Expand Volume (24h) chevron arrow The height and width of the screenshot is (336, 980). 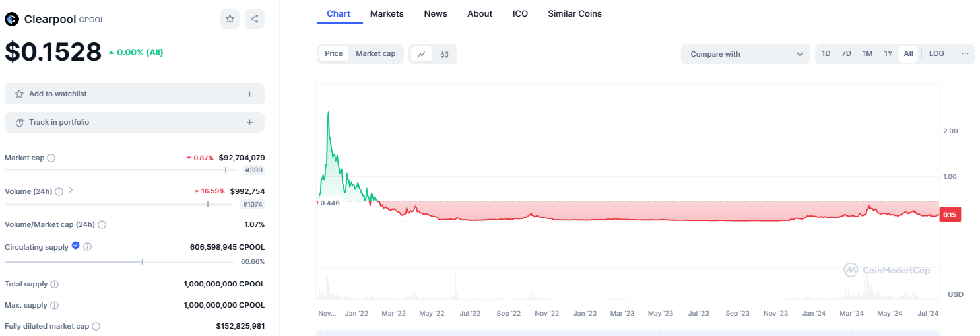[71, 191]
